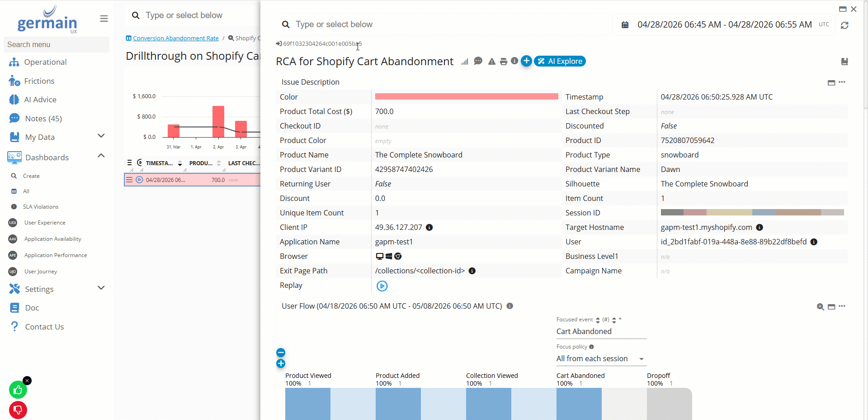
Task: Launch AI Explore
Action: 560,61
